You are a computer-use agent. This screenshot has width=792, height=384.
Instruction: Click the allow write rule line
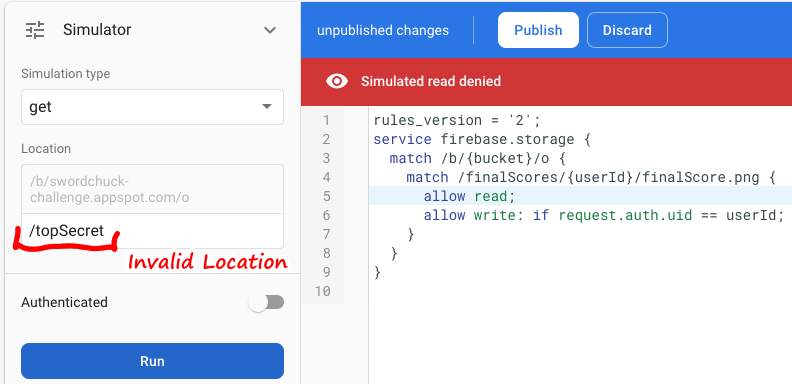click(x=604, y=215)
